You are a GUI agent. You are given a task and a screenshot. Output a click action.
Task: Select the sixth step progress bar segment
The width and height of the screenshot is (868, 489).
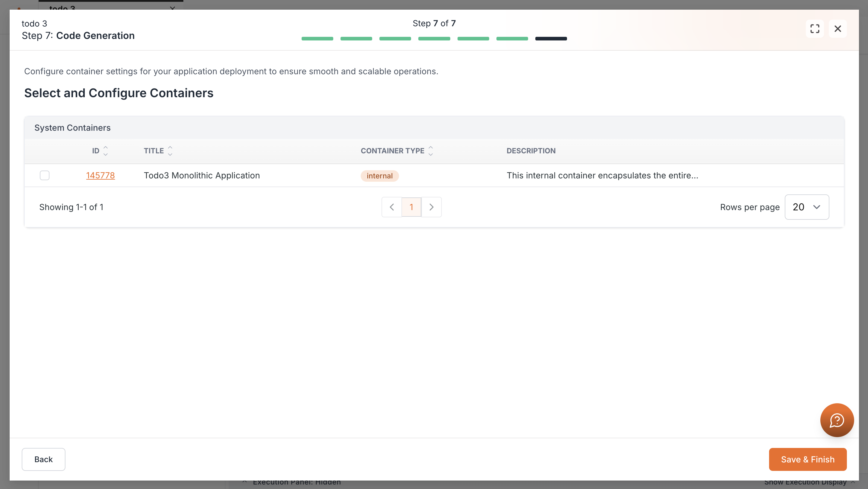[x=512, y=39]
